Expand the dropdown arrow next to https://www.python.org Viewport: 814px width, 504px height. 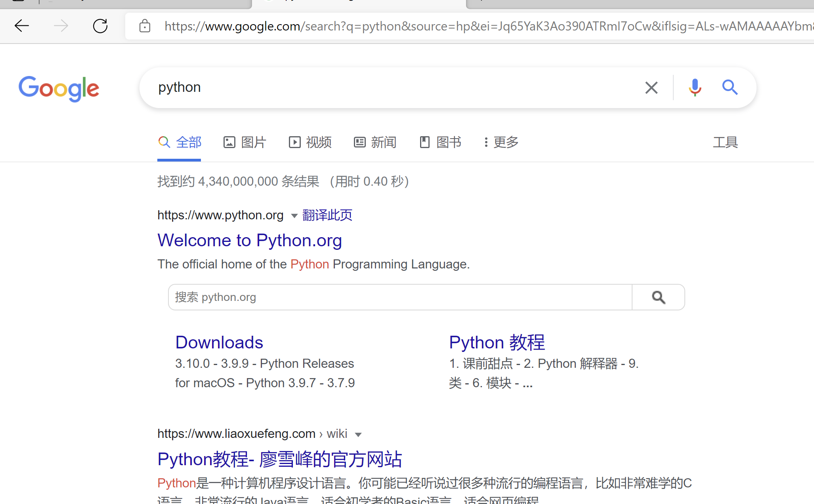coord(294,216)
